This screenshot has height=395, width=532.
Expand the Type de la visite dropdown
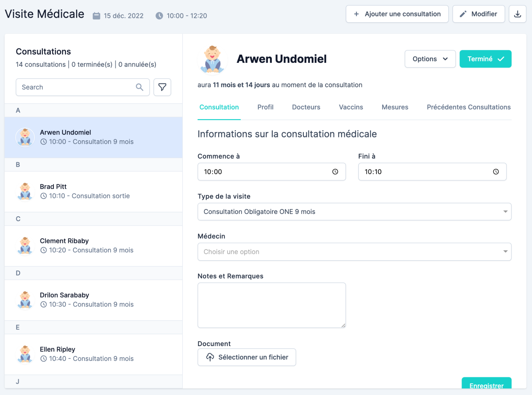[354, 211]
